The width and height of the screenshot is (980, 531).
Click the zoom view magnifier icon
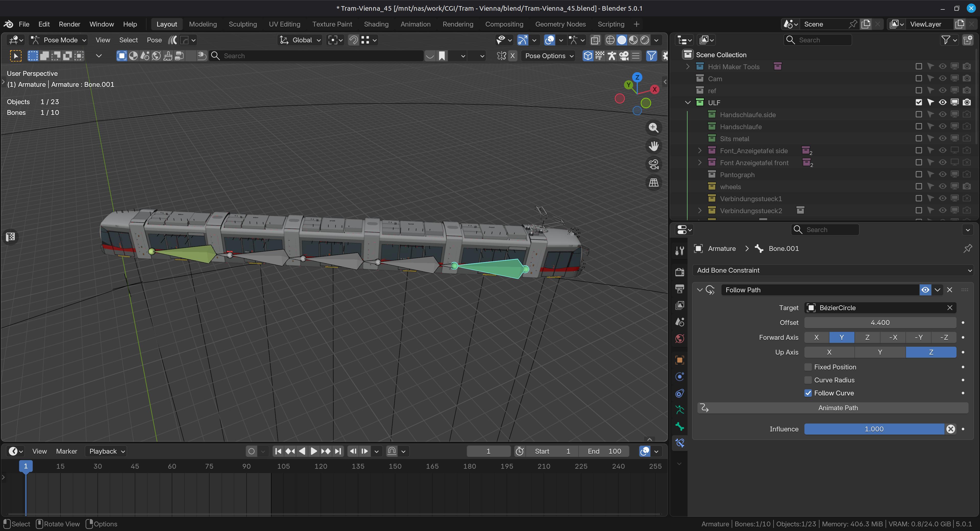click(654, 127)
